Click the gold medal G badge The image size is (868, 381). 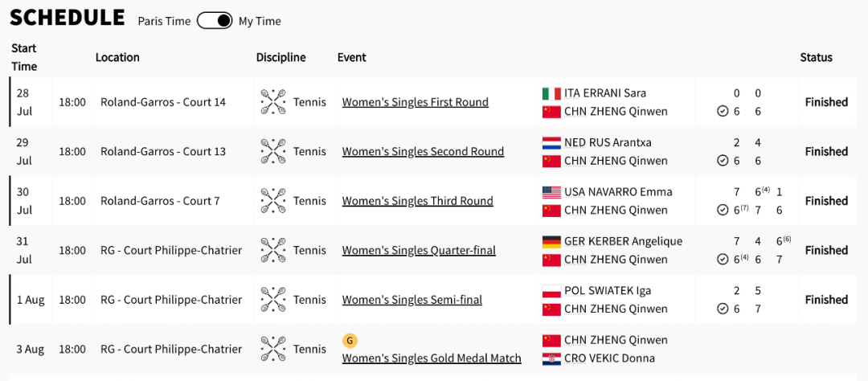pyautogui.click(x=350, y=341)
